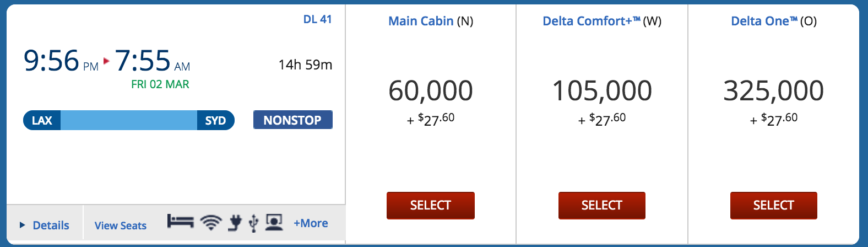Click the flat-bed seat amenity icon
Image resolution: width=868 pixels, height=247 pixels.
point(180,222)
